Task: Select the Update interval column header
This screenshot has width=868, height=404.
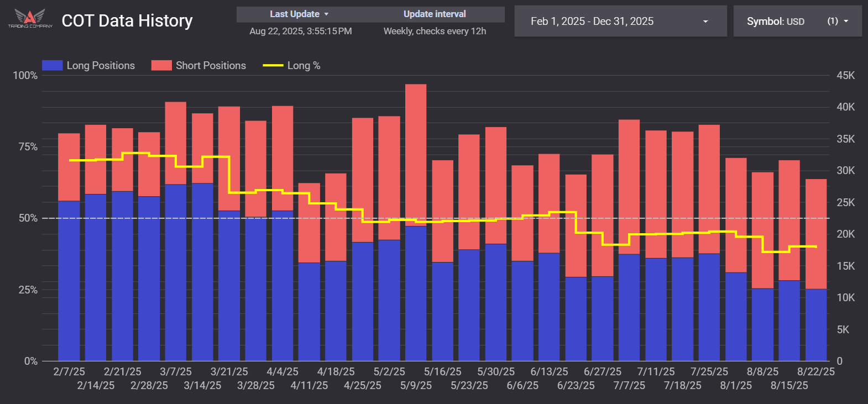Action: click(x=434, y=14)
